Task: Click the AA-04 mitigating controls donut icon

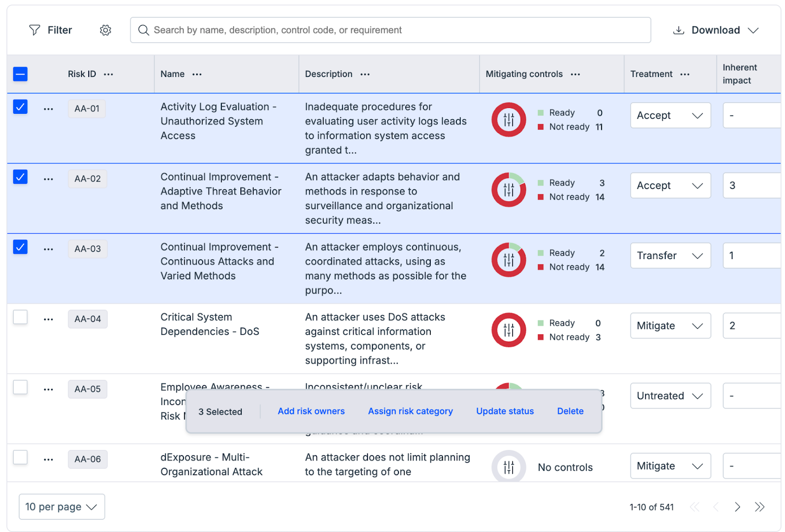Action: coord(509,330)
